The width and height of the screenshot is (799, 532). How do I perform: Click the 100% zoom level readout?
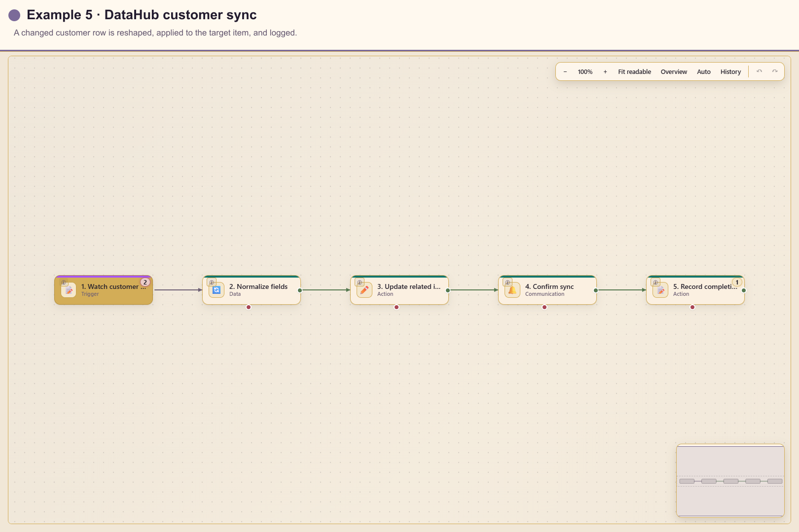coord(585,72)
